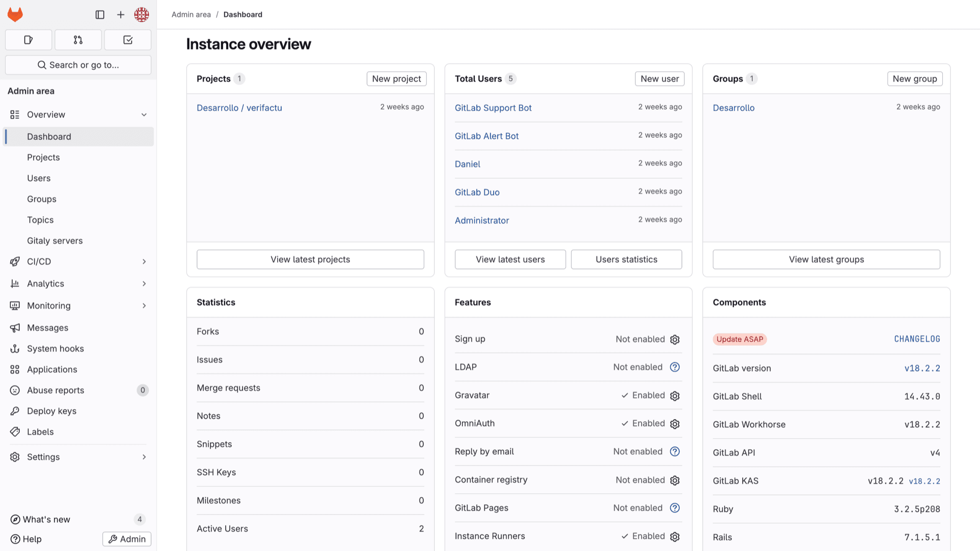The width and height of the screenshot is (980, 551).
Task: Open GitLab Pages help icon
Action: 675,508
